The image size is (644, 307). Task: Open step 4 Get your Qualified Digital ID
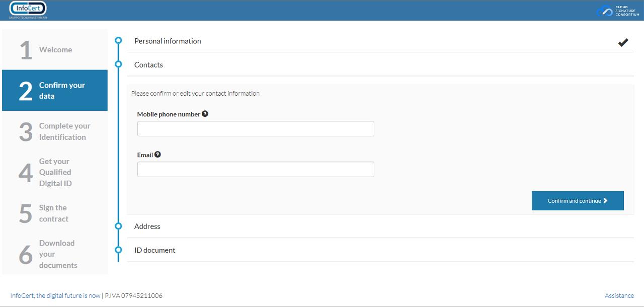pos(55,172)
